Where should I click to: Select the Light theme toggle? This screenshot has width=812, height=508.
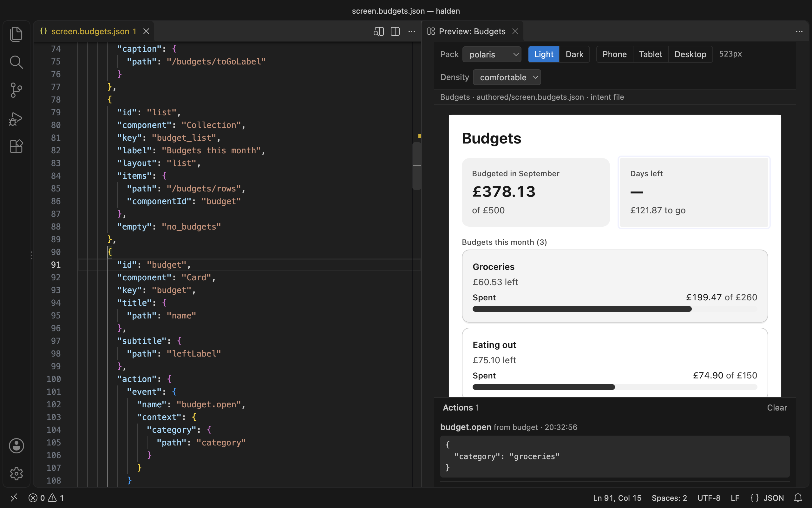pyautogui.click(x=544, y=54)
